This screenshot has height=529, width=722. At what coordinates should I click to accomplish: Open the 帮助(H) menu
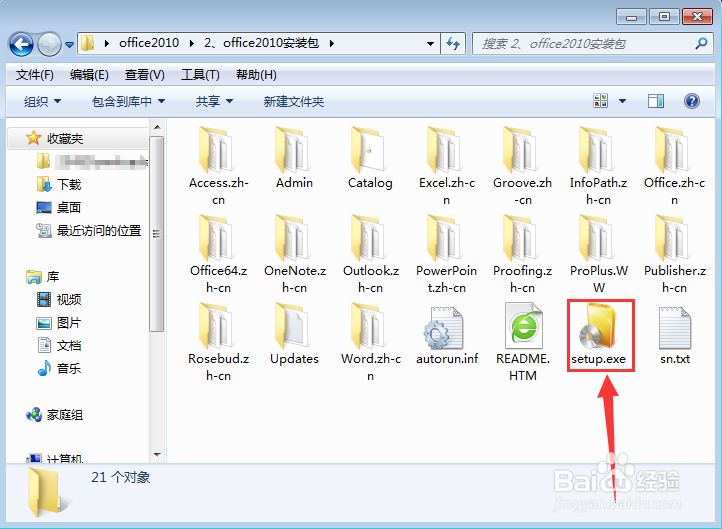point(256,75)
